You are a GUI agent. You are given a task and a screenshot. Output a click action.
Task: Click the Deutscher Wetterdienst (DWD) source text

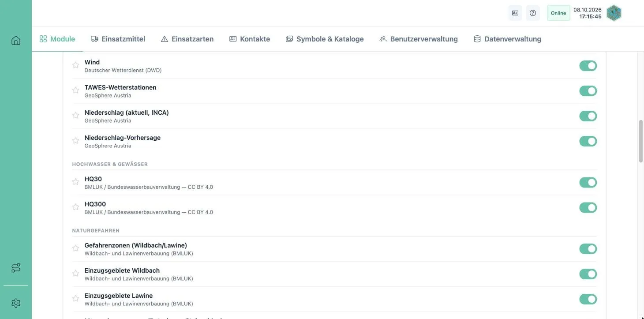click(123, 71)
